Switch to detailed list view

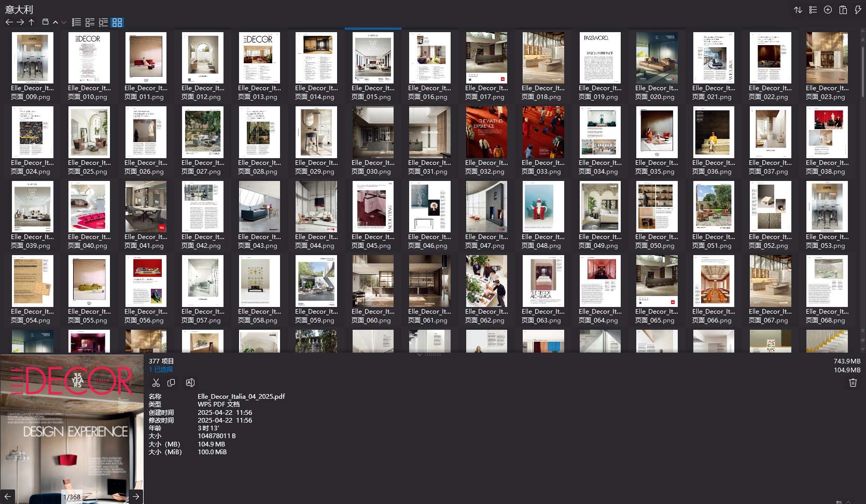pos(103,22)
